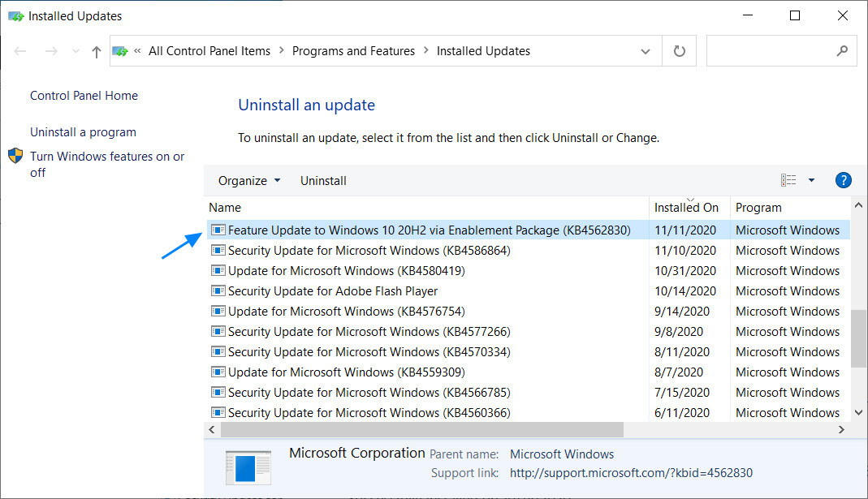
Task: Click icon of KB4570334 update
Action: click(218, 352)
